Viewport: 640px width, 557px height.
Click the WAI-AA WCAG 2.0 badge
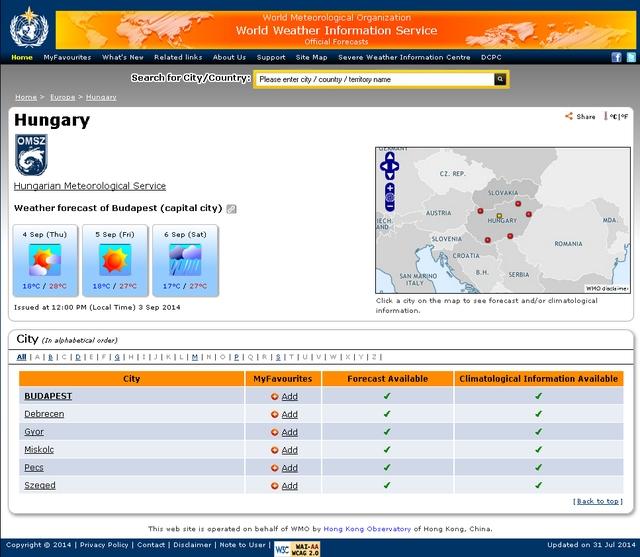(x=297, y=549)
